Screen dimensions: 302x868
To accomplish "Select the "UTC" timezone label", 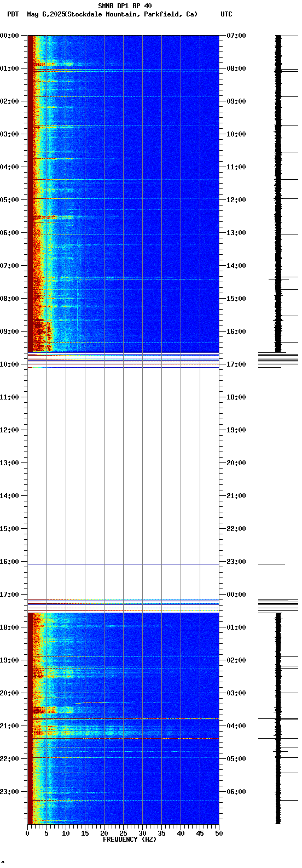I will 226,14.
